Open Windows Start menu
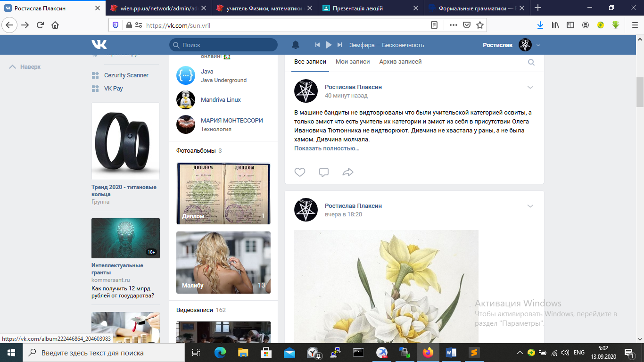 [x=11, y=353]
